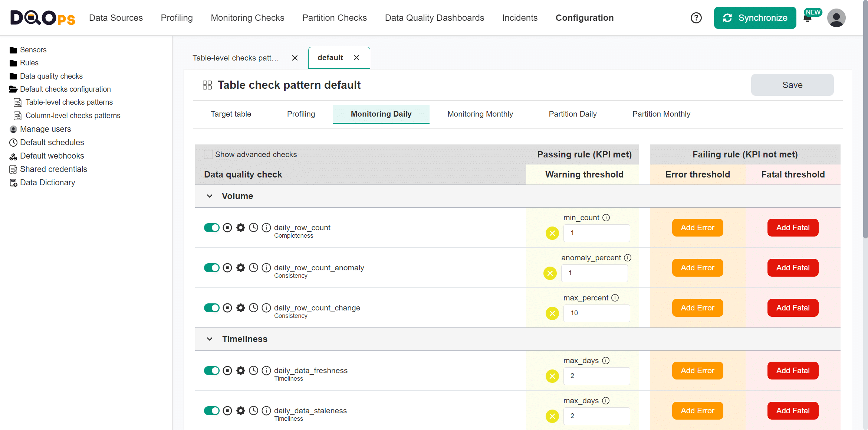Switch to the Partition Daily tab
The image size is (868, 430).
(572, 114)
